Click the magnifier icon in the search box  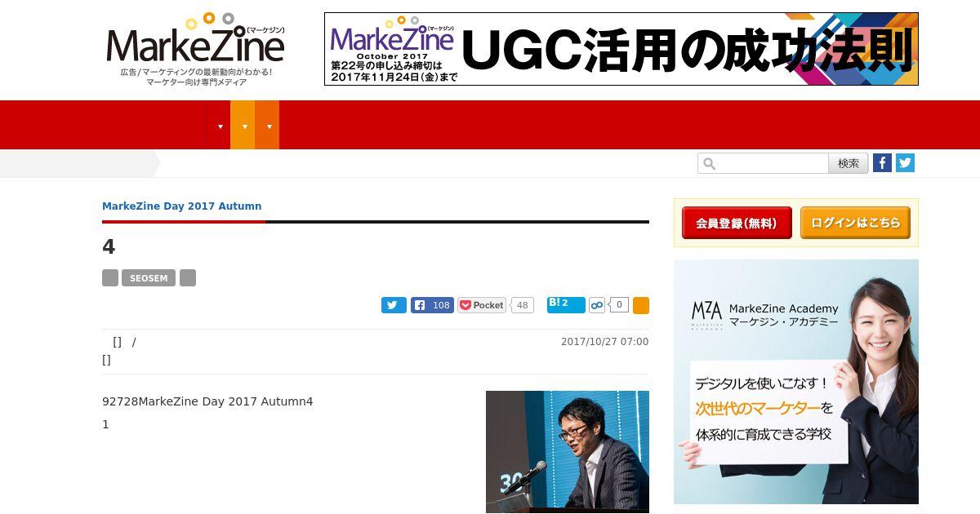tap(709, 163)
